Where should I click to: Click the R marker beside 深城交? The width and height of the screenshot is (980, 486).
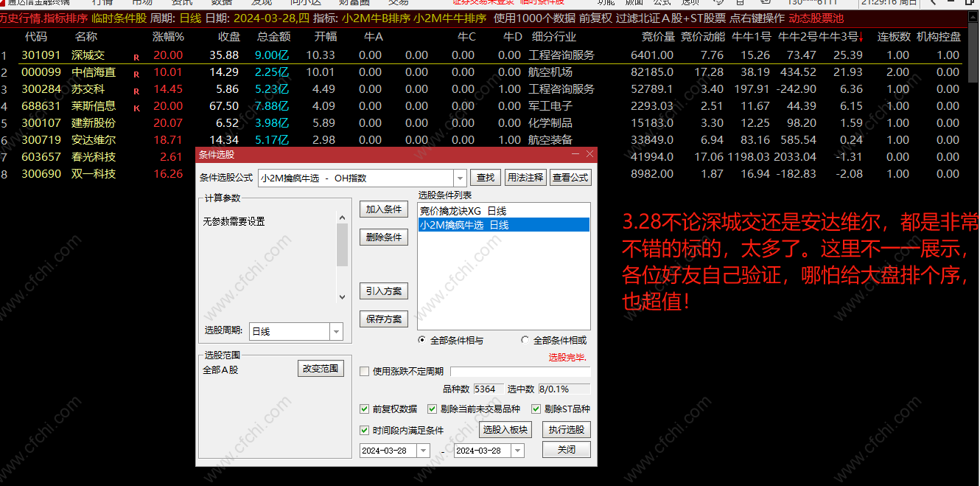pyautogui.click(x=136, y=56)
